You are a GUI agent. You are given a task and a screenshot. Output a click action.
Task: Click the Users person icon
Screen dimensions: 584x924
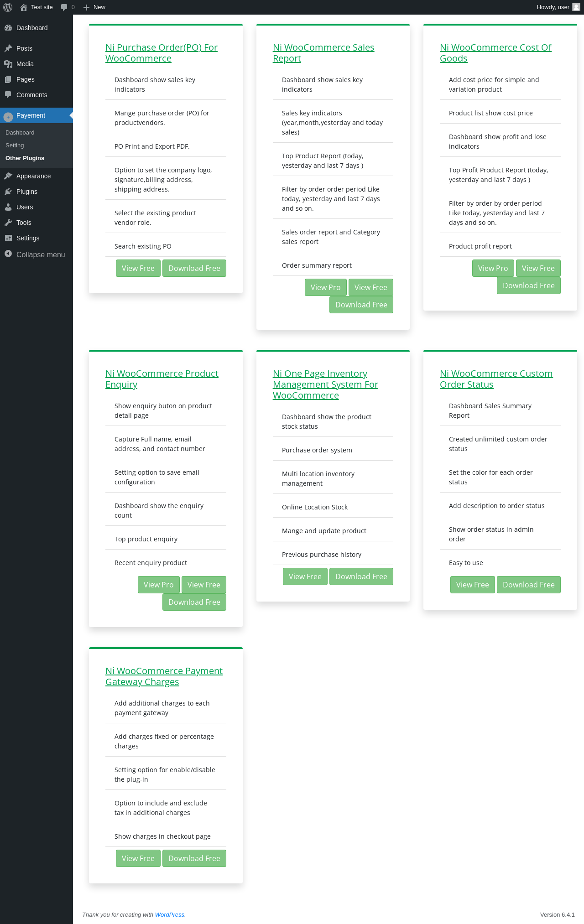[8, 207]
